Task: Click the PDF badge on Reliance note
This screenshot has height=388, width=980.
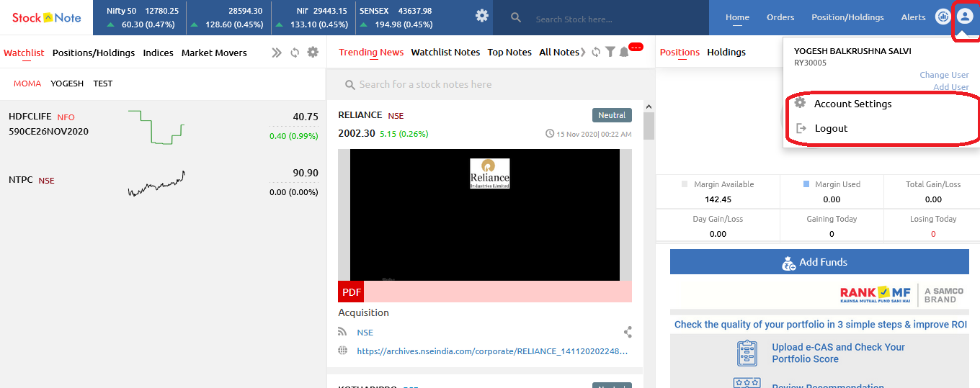Action: (x=351, y=292)
